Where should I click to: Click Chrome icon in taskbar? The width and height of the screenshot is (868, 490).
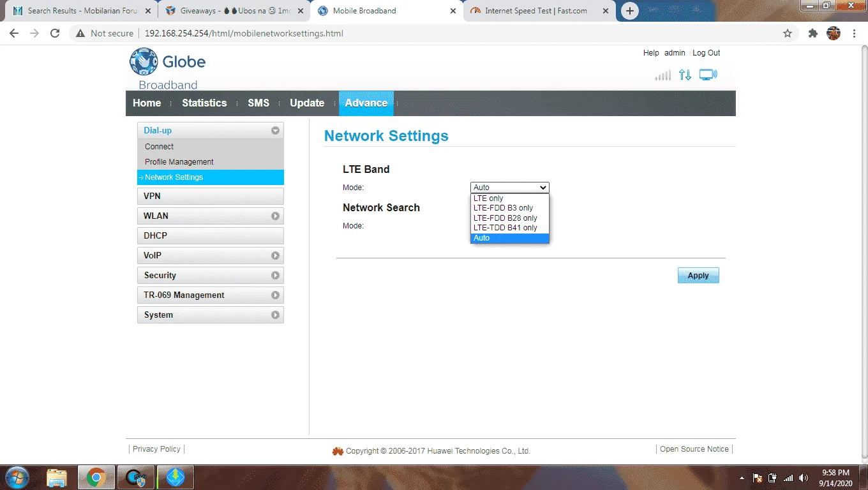96,477
